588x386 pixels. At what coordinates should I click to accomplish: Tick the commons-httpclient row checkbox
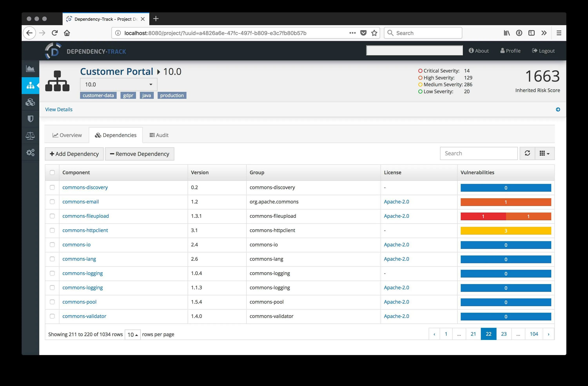(x=52, y=230)
